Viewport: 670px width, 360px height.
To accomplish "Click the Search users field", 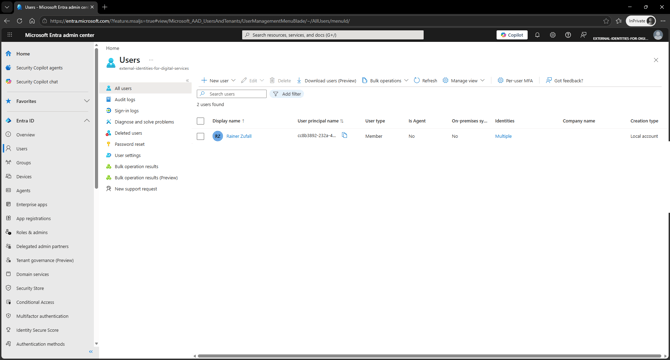I will 232,94.
